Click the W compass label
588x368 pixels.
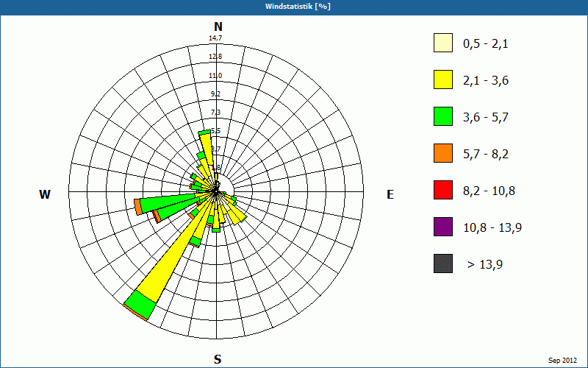(x=45, y=194)
